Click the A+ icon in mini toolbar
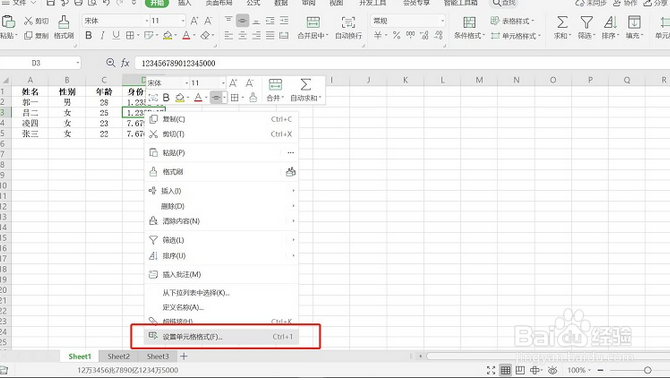This screenshot has width=670, height=380. point(233,83)
